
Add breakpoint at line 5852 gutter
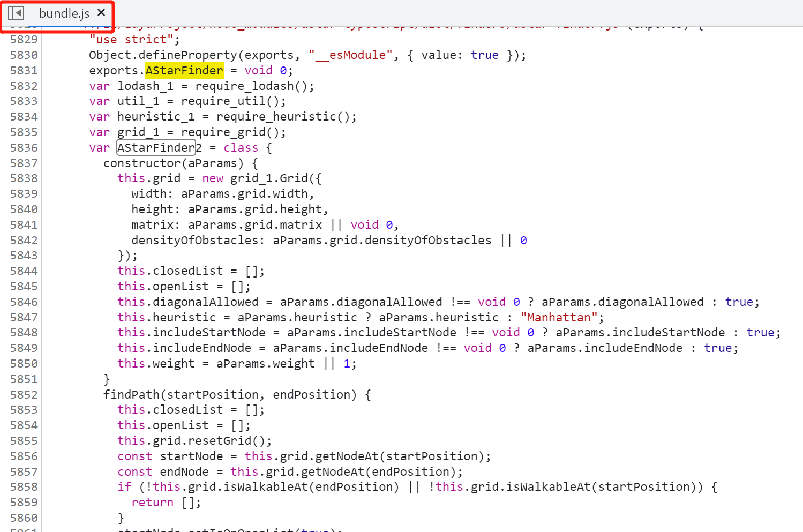click(24, 395)
